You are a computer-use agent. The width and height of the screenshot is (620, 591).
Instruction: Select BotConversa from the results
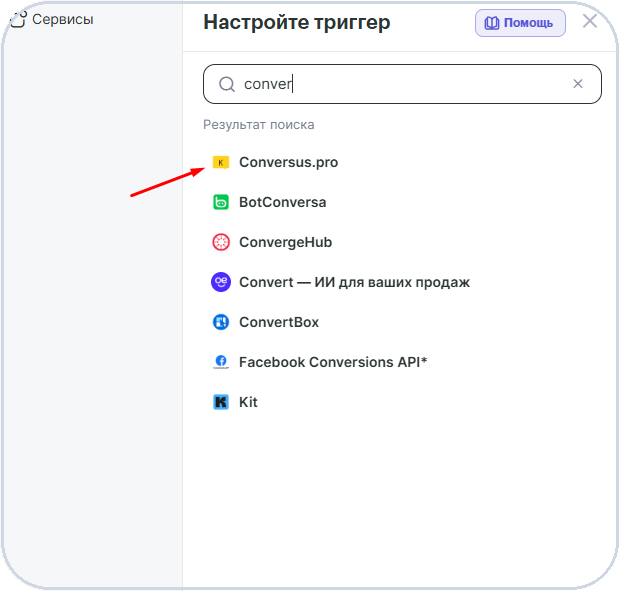point(282,202)
